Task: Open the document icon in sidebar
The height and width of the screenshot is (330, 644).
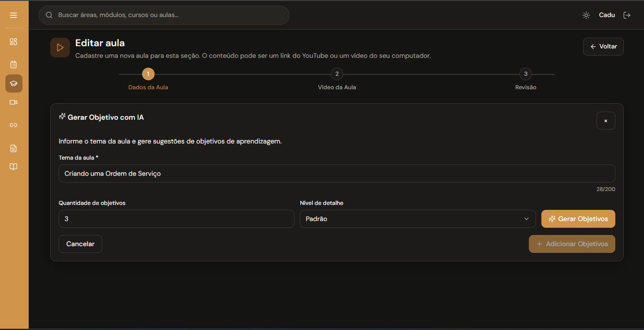Action: click(13, 148)
